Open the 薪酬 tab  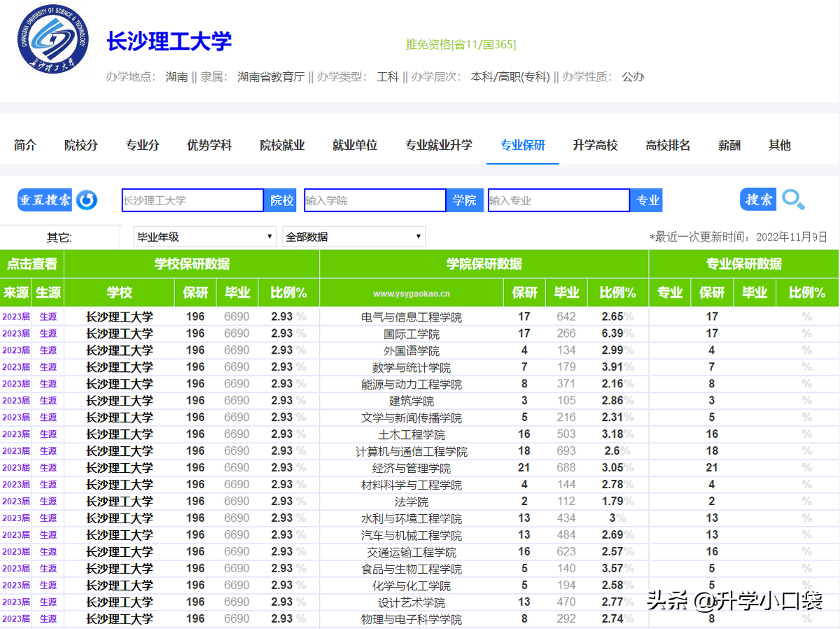point(729,145)
